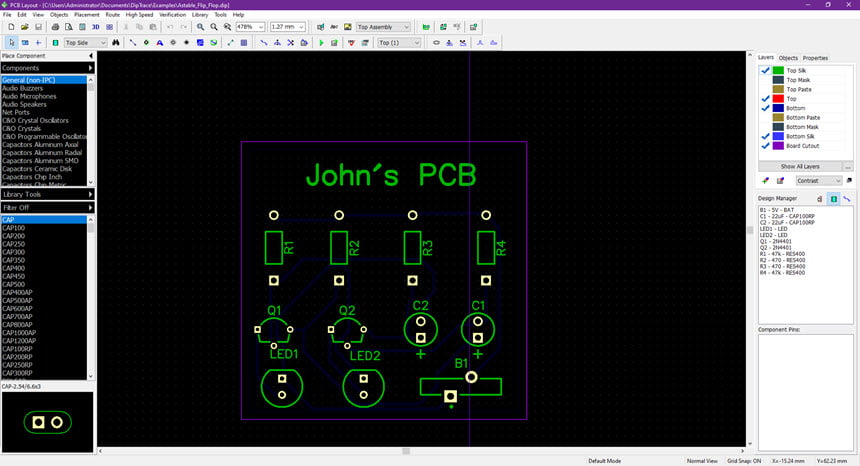
Task: Toggle Bottom layer visibility checkmark
Action: [766, 108]
